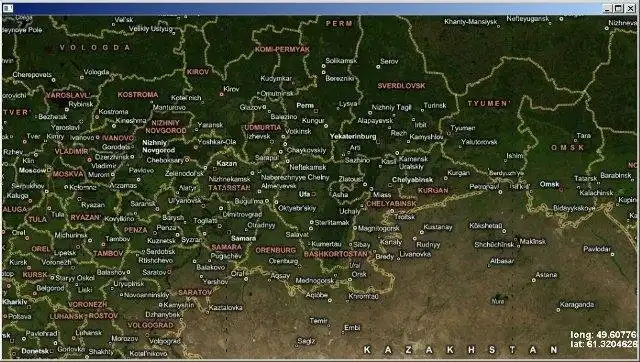Click the Yekaterinburg city label
This screenshot has width=640, height=362.
353,137
